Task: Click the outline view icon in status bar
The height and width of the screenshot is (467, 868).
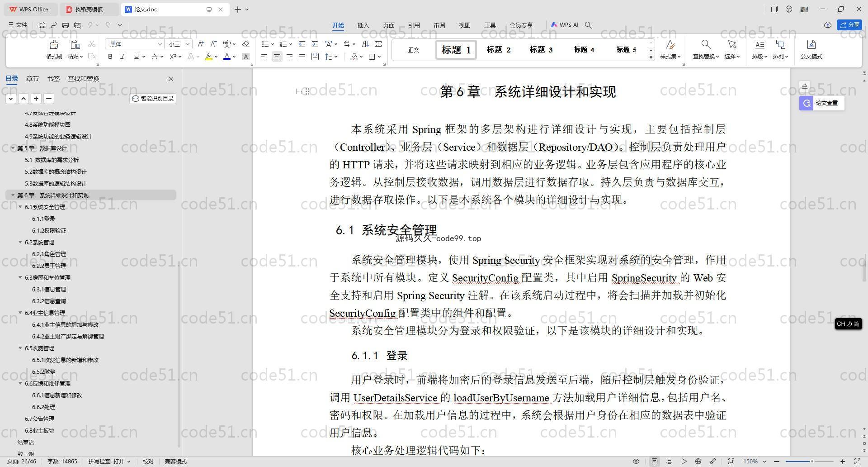Action: [669, 462]
